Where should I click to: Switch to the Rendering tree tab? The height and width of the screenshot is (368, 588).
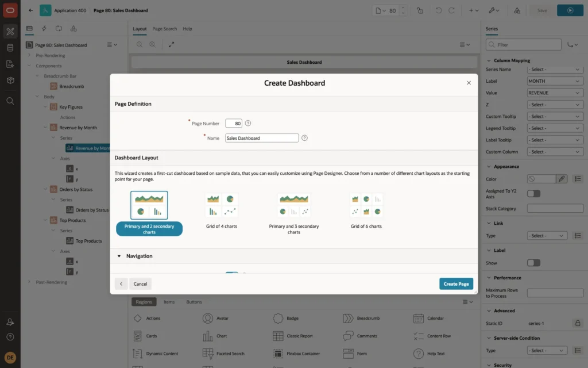click(x=29, y=29)
